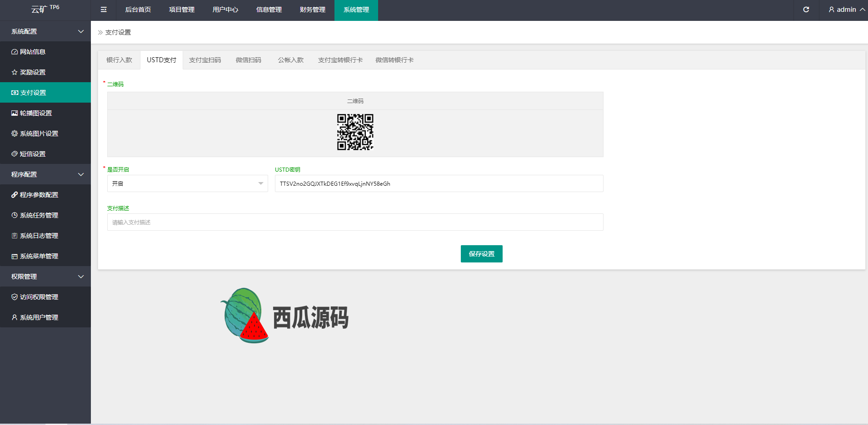Open 网站信息 in the sidebar
The width and height of the screenshot is (868, 425).
45,52
